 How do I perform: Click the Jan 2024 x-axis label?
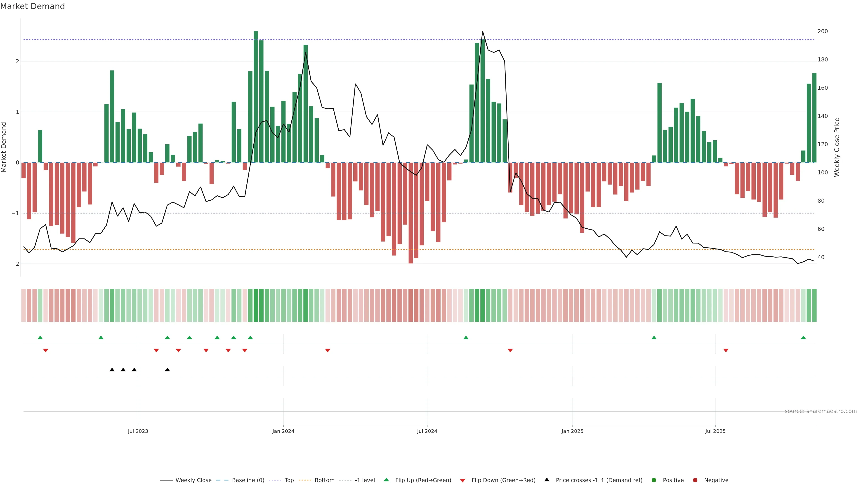(x=283, y=431)
